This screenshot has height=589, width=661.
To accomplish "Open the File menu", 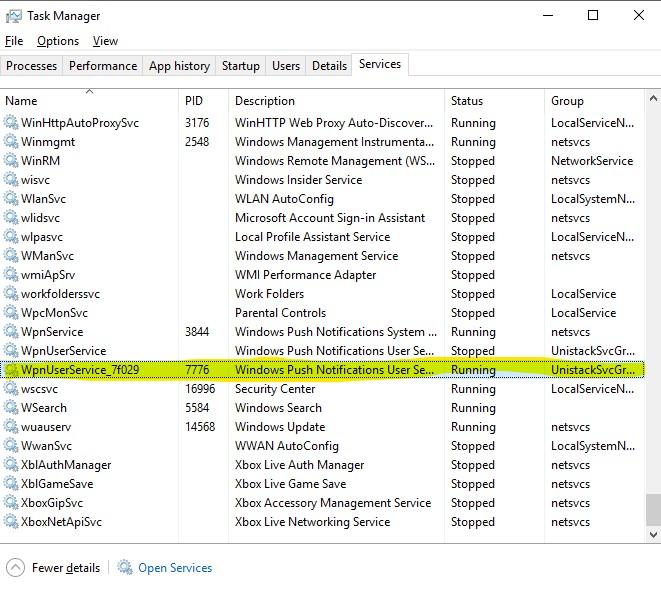I will click(14, 41).
